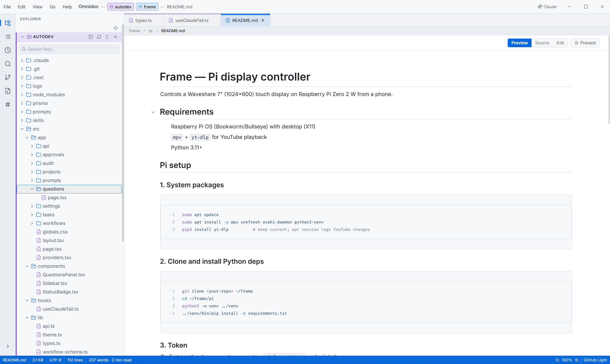Select the frame workspace chip
Screen dimensions: 610x364
(x=147, y=7)
